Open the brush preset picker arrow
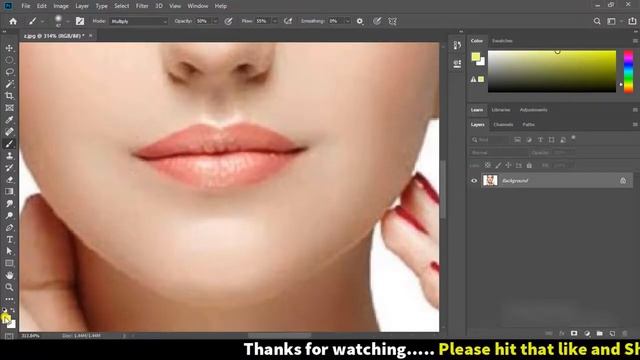Image resolution: width=640 pixels, height=360 pixels. (67, 21)
